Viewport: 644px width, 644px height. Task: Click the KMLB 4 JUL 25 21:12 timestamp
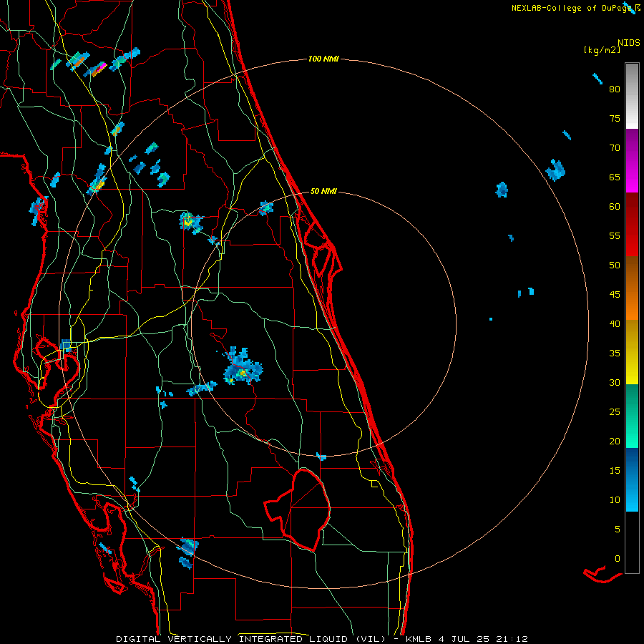467,639
